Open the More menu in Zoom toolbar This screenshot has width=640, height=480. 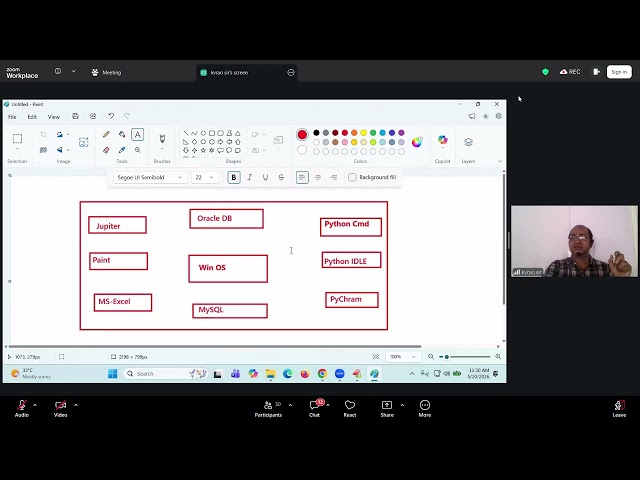(x=424, y=408)
